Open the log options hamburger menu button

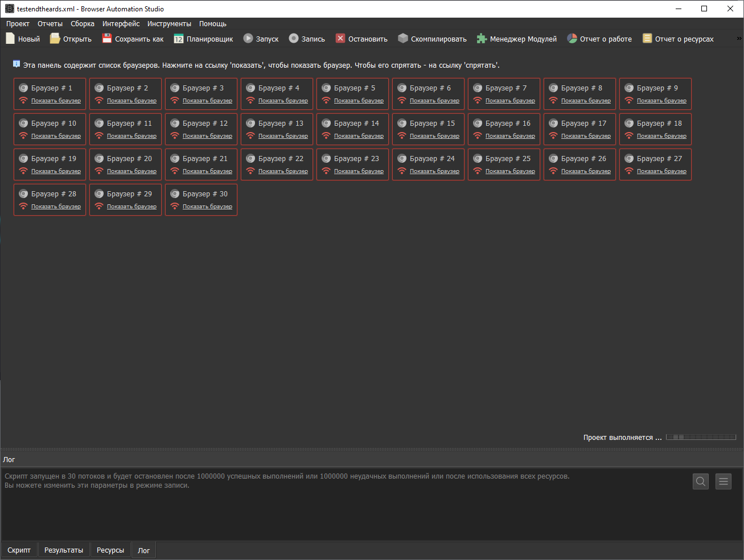coord(724,481)
